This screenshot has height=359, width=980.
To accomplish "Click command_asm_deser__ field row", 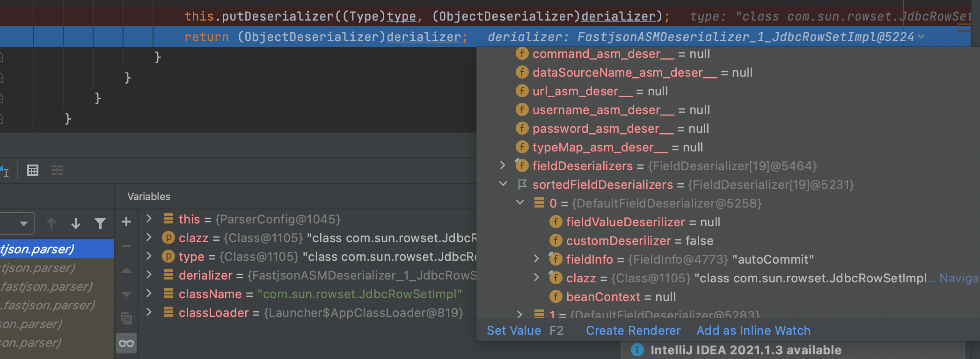I will [728, 54].
